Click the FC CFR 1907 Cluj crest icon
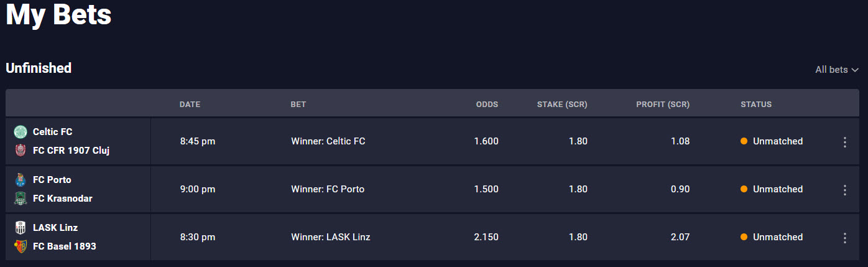 21,151
